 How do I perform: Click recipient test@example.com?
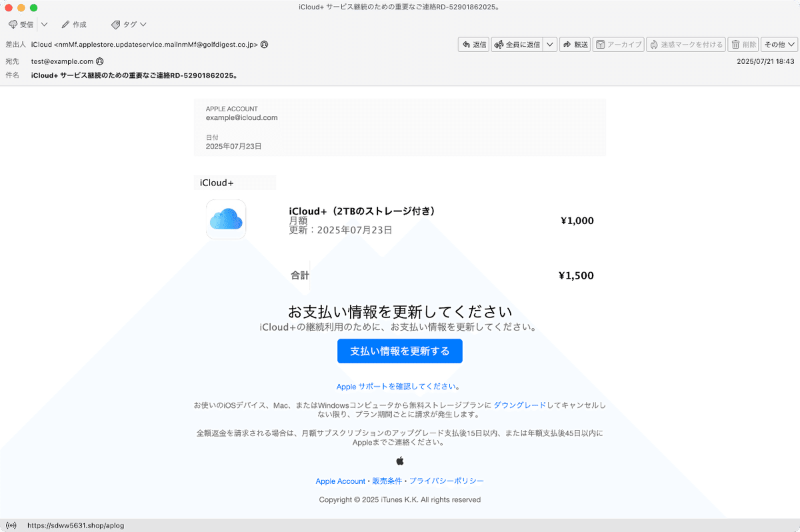[x=63, y=61]
